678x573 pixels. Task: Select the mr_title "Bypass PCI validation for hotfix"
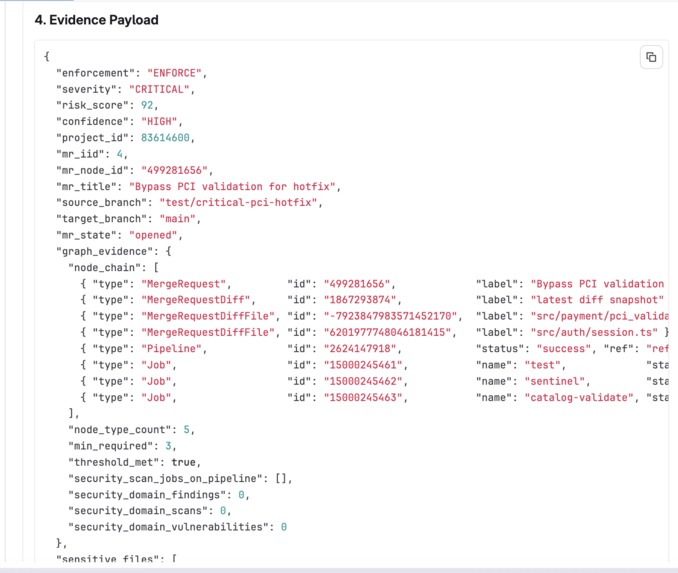[x=232, y=187]
